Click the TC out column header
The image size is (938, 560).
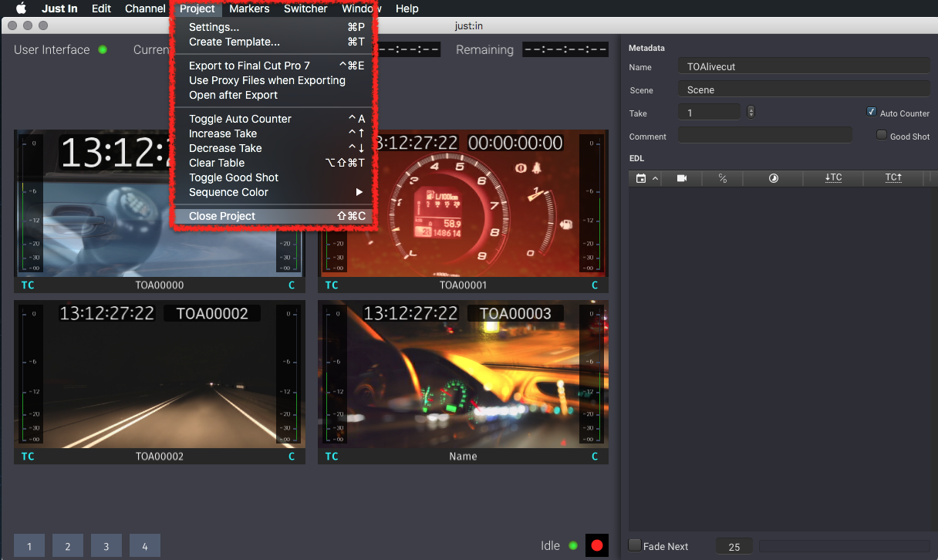(893, 178)
